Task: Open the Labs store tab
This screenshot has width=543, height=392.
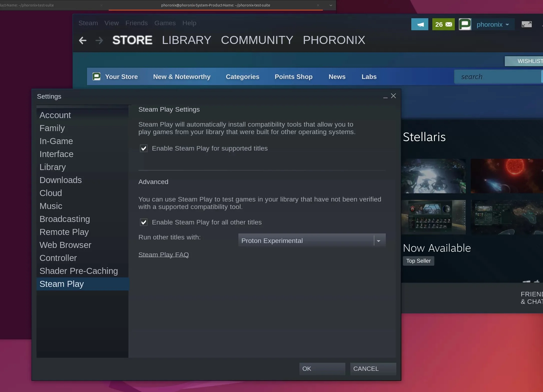Action: tap(369, 76)
